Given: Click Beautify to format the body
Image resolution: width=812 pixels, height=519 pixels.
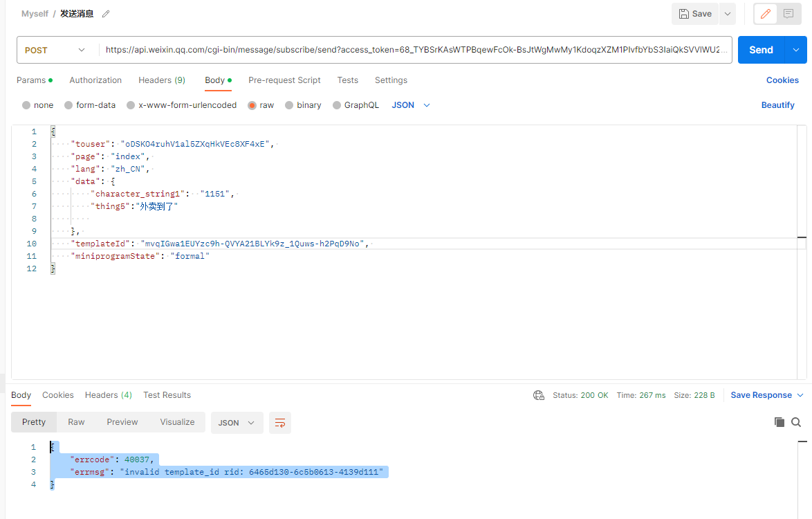Looking at the screenshot, I should (777, 105).
